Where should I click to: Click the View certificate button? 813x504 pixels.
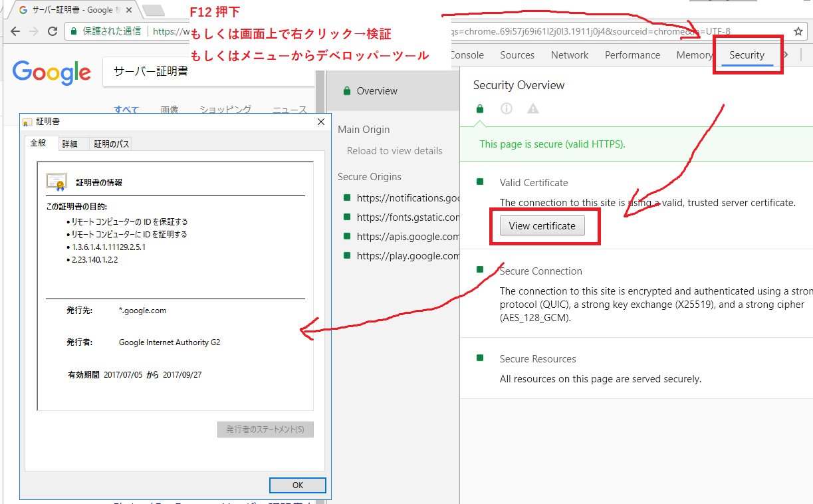tap(542, 226)
